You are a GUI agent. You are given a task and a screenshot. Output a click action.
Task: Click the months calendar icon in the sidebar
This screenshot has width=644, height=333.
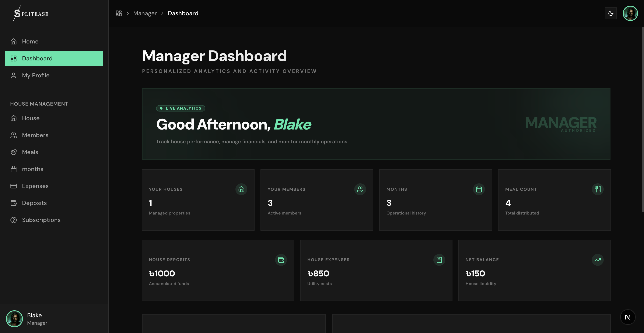14,169
